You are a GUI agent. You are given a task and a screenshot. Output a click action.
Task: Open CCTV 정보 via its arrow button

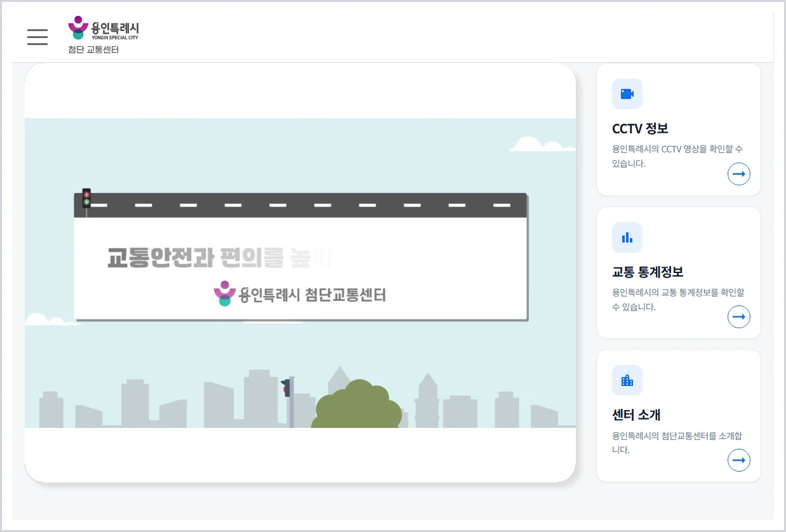click(x=739, y=174)
